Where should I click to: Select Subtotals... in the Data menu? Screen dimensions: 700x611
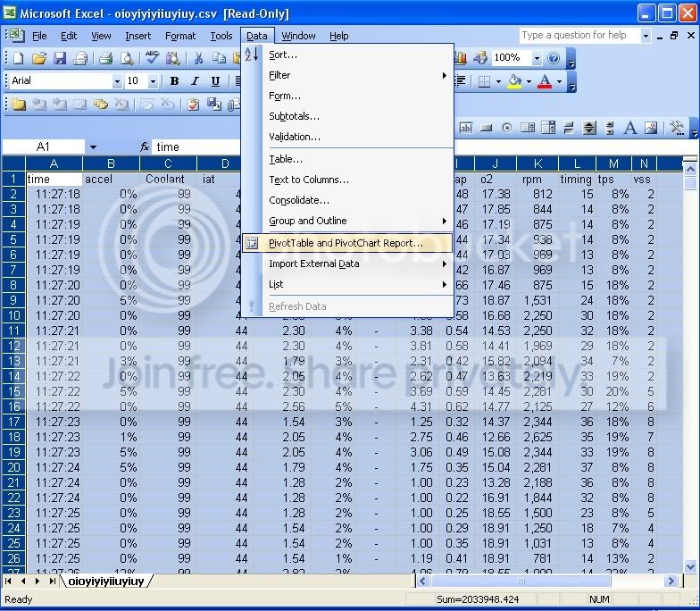[348, 116]
